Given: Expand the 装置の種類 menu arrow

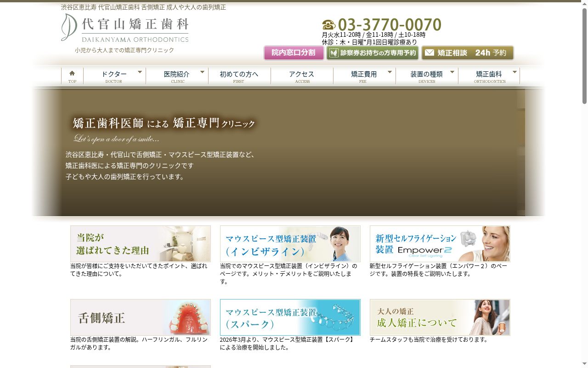Looking at the screenshot, I should [x=452, y=72].
